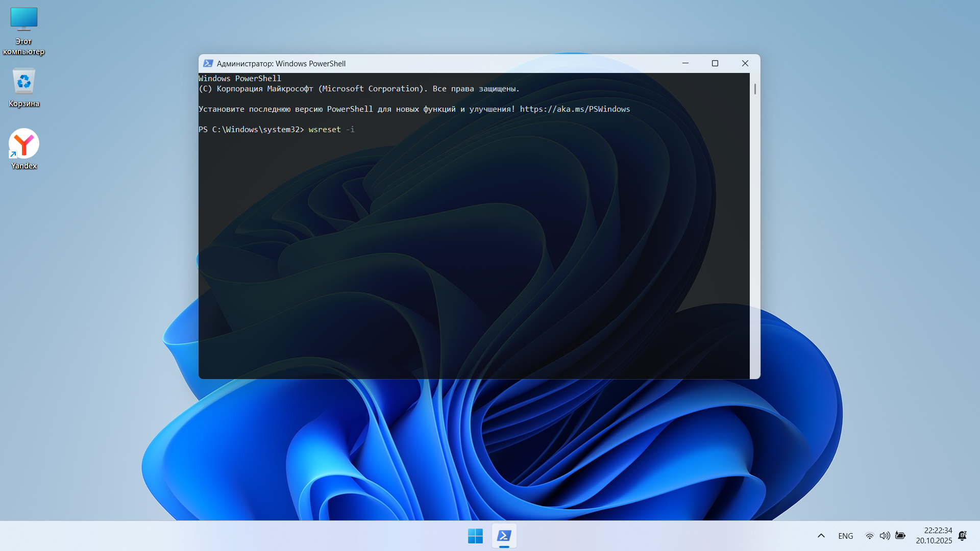Click the PowerShell vertical scrollbar thumb

[755, 89]
